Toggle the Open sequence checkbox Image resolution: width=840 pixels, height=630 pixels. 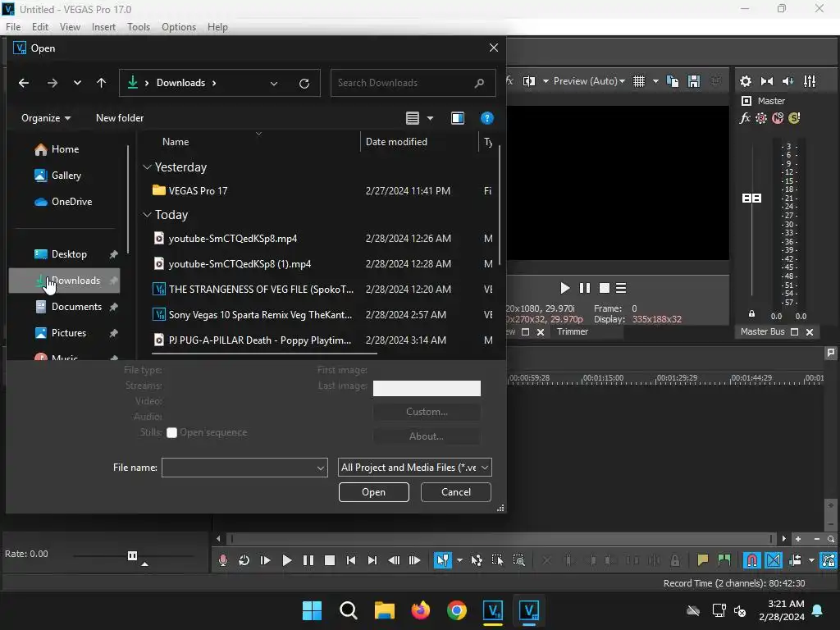(x=172, y=433)
